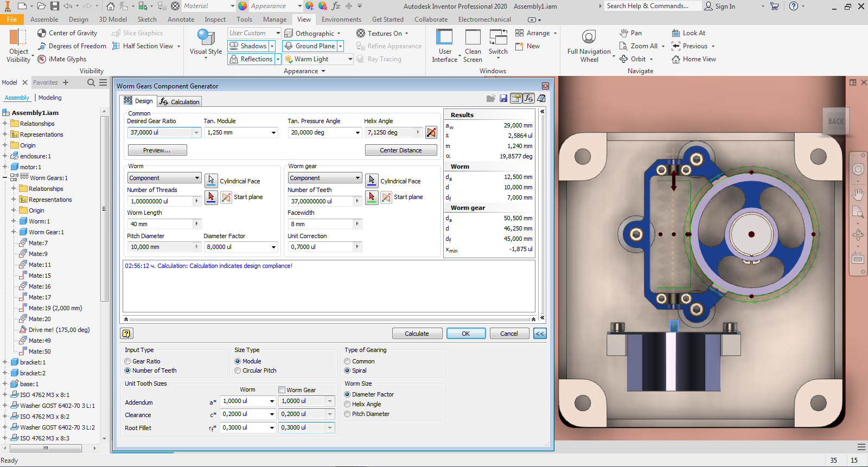Open the Warm Light lighting style dropdown
The width and height of the screenshot is (868, 467).
350,59
